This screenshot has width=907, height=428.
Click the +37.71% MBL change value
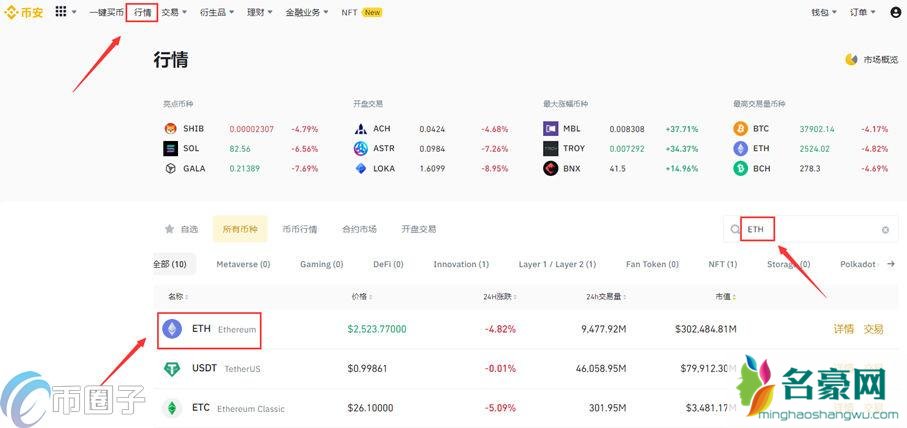(x=682, y=128)
